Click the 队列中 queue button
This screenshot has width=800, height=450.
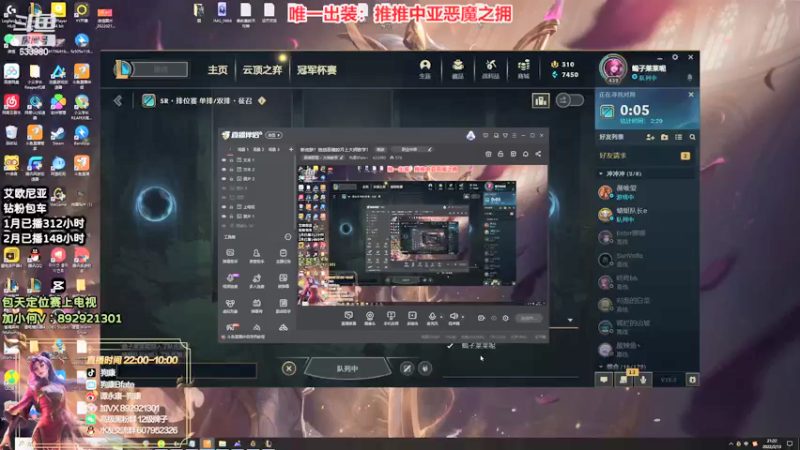(347, 368)
